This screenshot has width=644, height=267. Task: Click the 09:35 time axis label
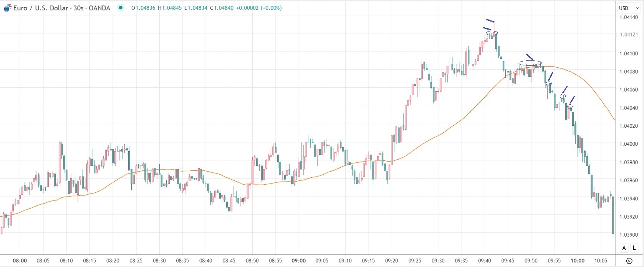(x=461, y=260)
